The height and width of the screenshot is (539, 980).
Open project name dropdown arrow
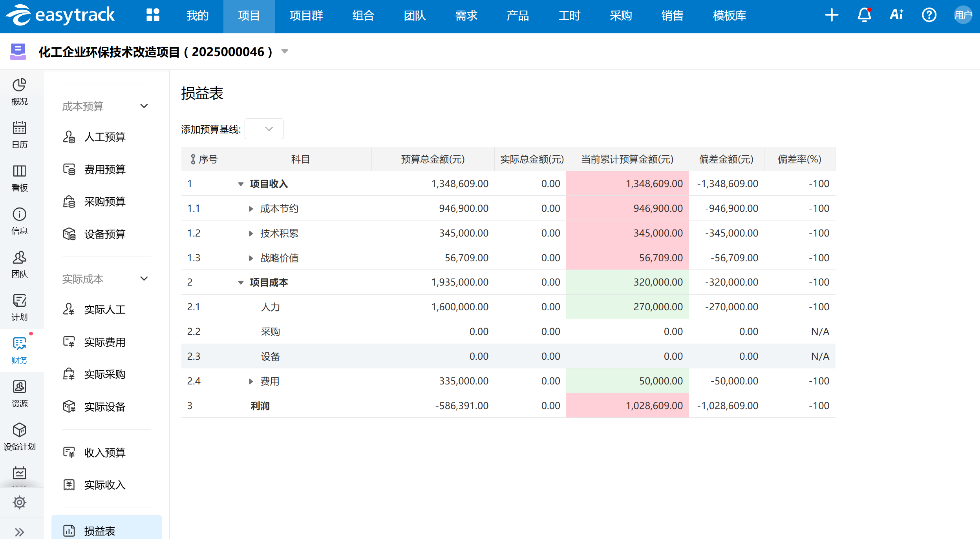pos(285,51)
